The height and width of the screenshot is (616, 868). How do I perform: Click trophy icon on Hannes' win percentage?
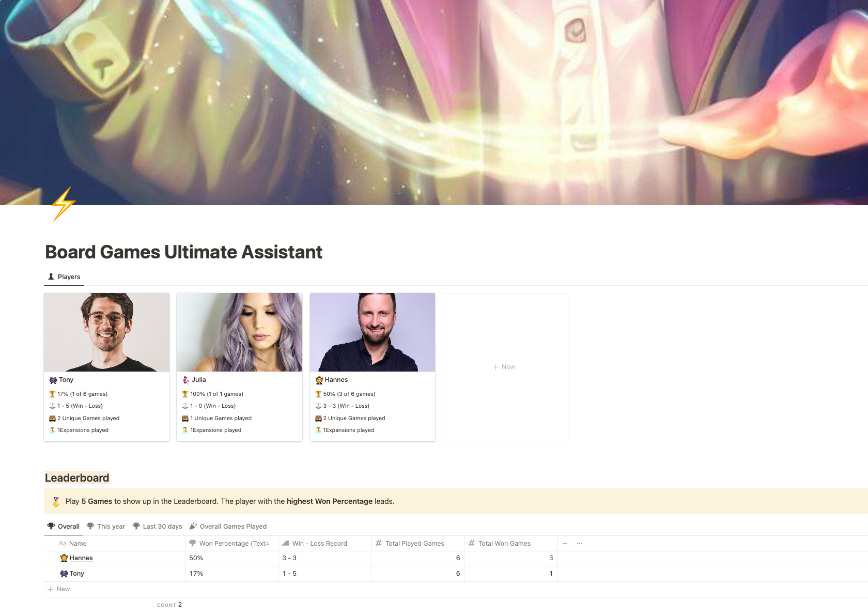pos(318,394)
